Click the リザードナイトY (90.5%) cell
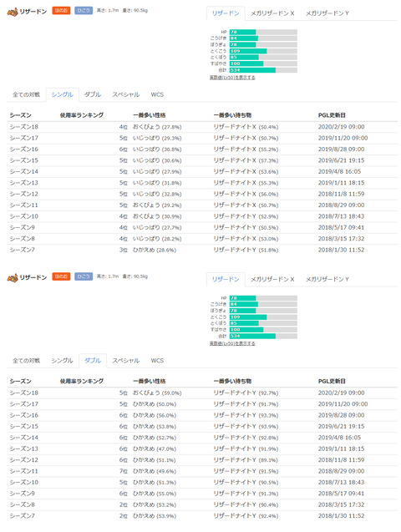Image resolution: width=401 pixels, height=532 pixels. pyautogui.click(x=246, y=483)
